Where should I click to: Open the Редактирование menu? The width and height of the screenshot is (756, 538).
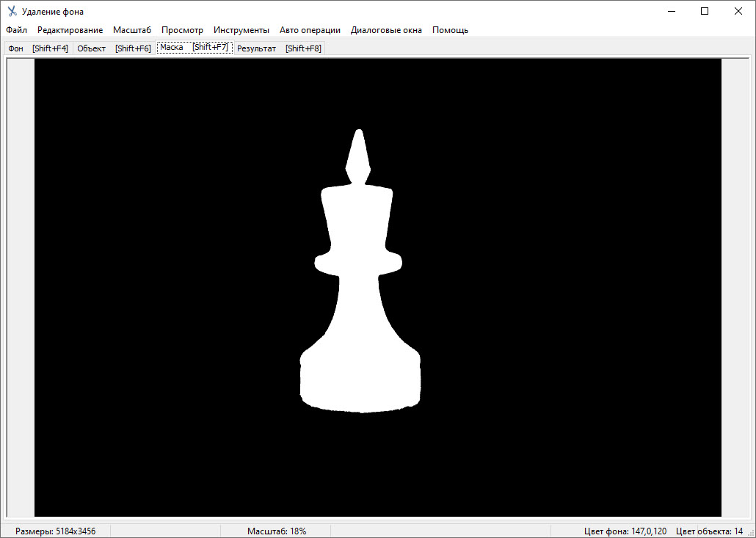tap(70, 30)
